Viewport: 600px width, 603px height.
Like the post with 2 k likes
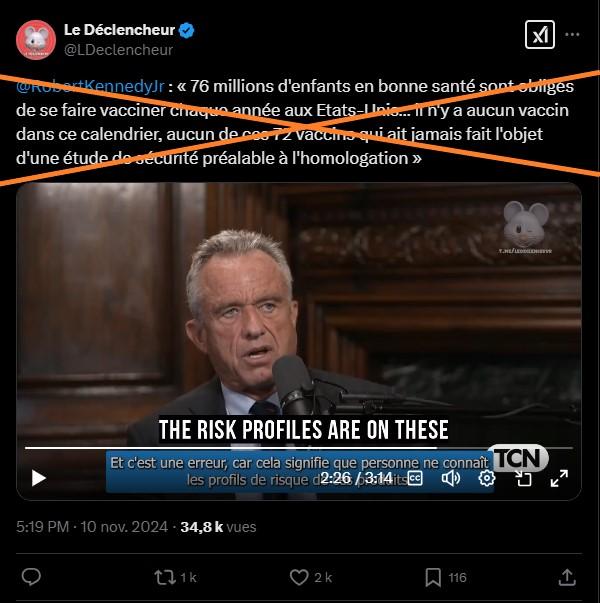[x=310, y=577]
